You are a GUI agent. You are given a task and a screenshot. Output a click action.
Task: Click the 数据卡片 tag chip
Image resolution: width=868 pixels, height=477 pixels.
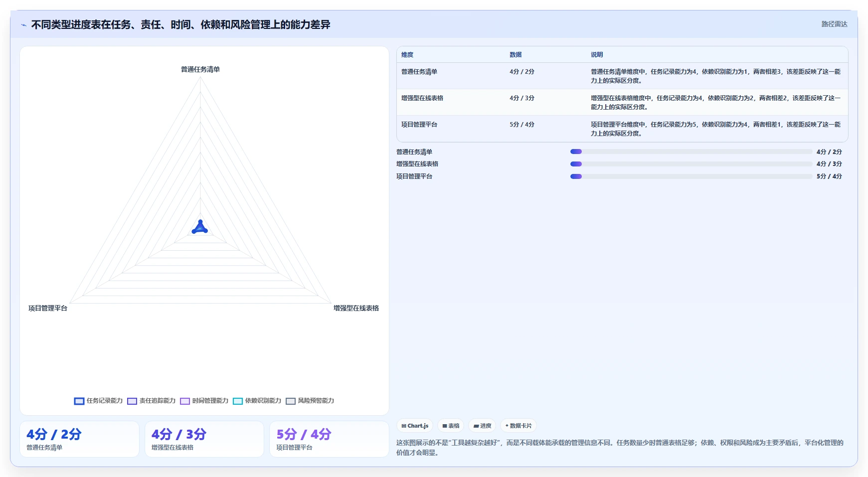pos(519,426)
